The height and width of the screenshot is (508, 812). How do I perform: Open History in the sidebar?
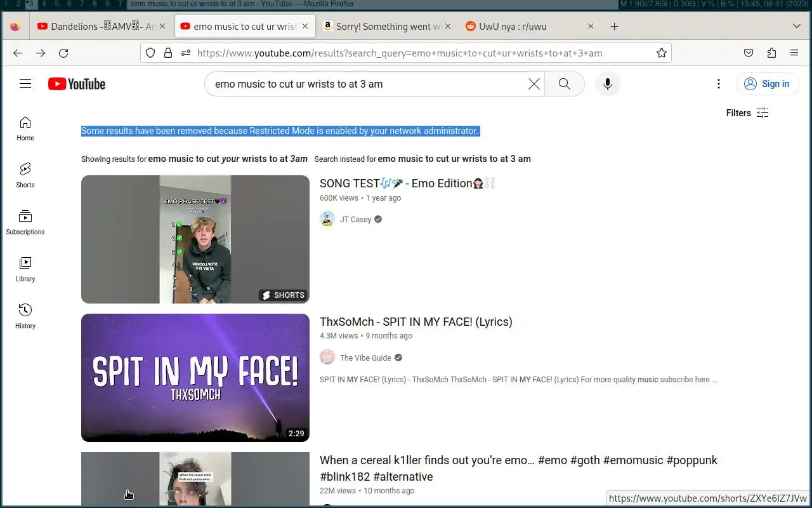point(25,316)
